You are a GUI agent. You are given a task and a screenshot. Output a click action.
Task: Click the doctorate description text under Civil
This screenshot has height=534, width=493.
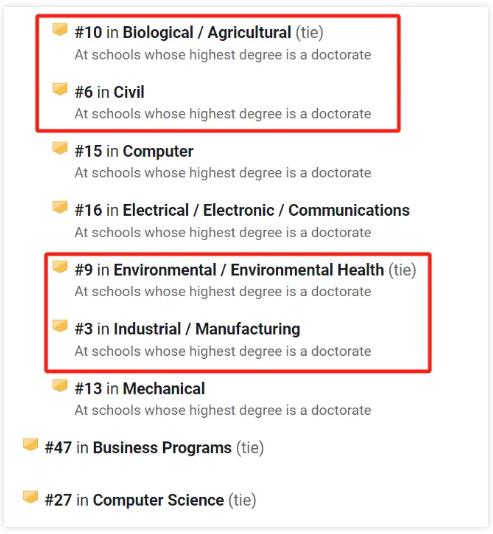pyautogui.click(x=223, y=114)
